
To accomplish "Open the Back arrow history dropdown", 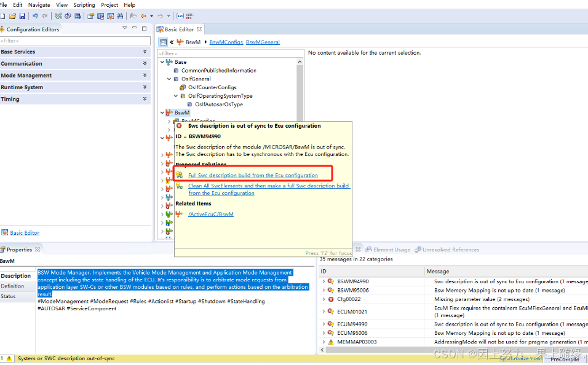I will click(151, 16).
